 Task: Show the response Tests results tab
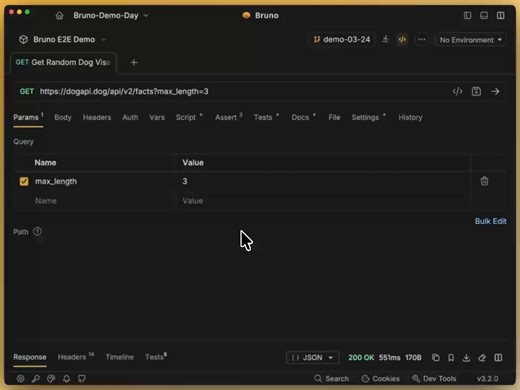pos(156,357)
